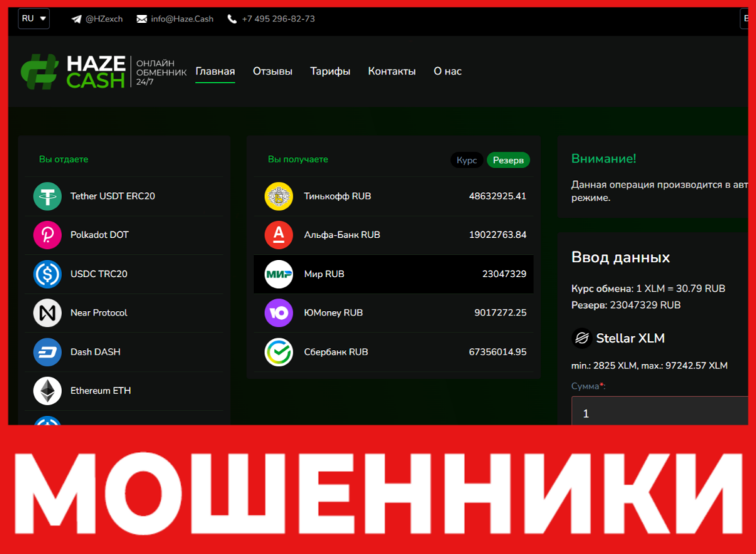Open the Отзывы menu item
756x554 pixels.
pyautogui.click(x=272, y=71)
